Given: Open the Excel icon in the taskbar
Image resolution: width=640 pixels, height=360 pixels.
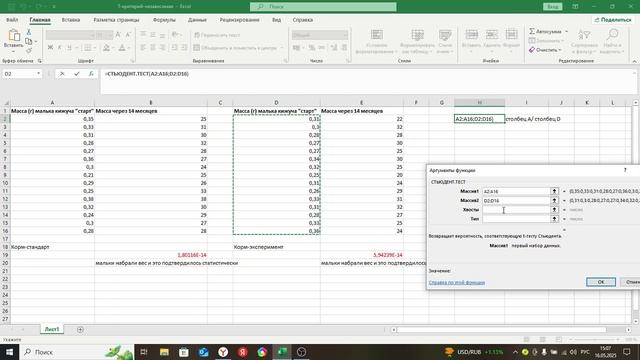Looking at the screenshot, I should pos(282,352).
